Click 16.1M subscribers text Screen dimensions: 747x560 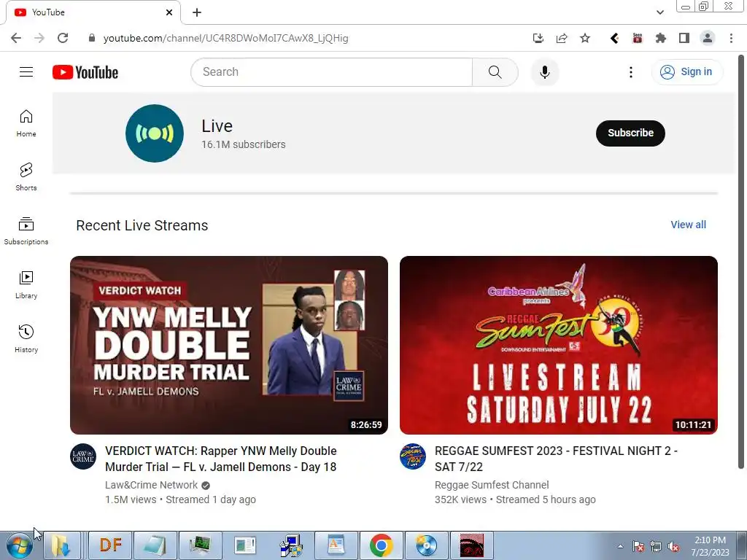244,144
